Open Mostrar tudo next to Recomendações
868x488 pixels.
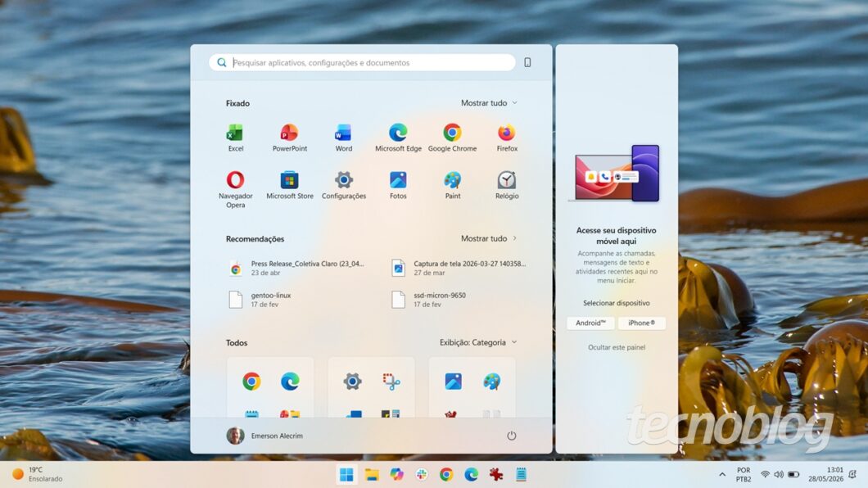click(489, 238)
